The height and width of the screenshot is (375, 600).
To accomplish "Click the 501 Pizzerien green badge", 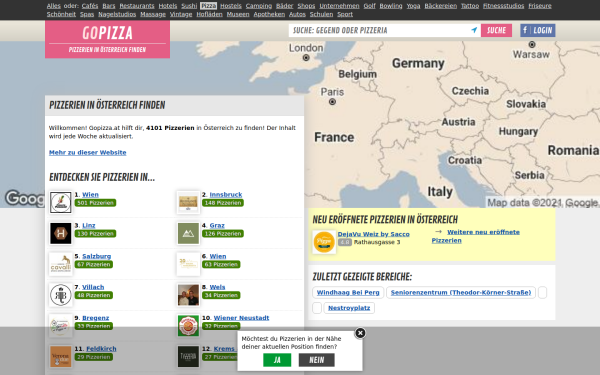I will pos(95,203).
